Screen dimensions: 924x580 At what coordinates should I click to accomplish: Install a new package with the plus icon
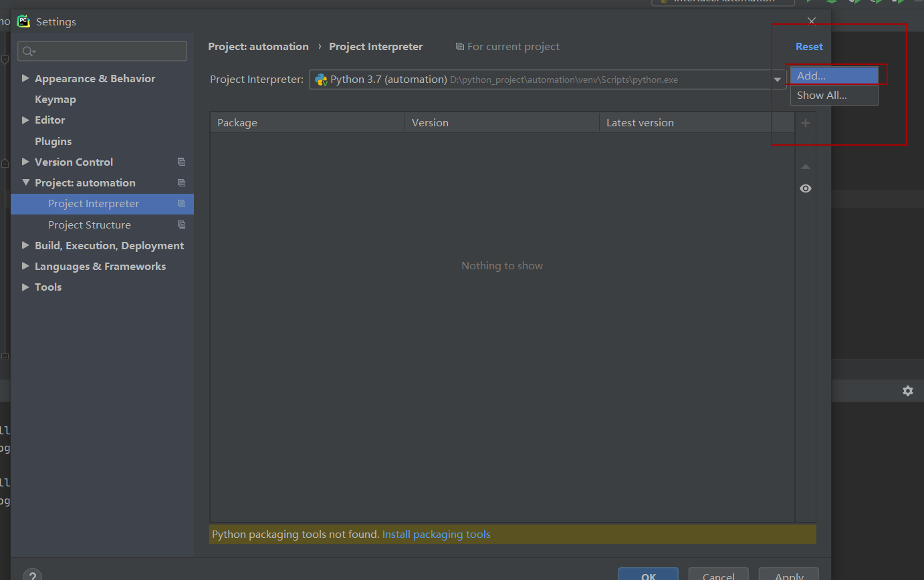pos(805,122)
